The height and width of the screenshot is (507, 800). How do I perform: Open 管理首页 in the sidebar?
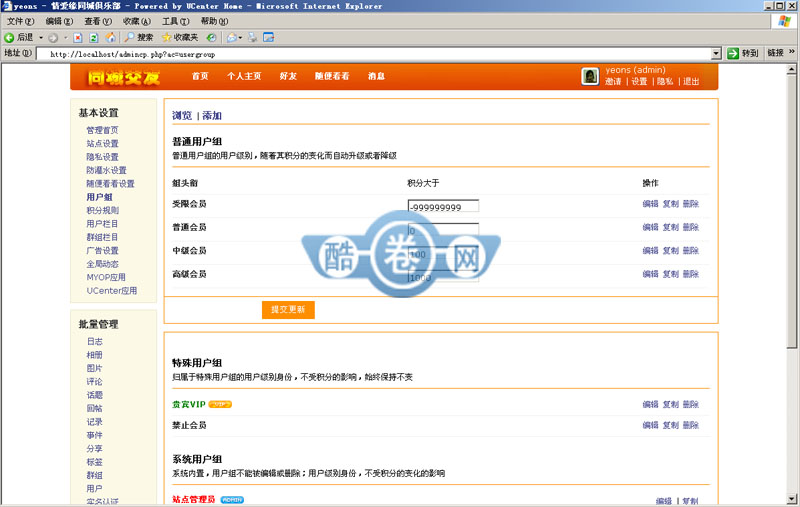click(102, 131)
